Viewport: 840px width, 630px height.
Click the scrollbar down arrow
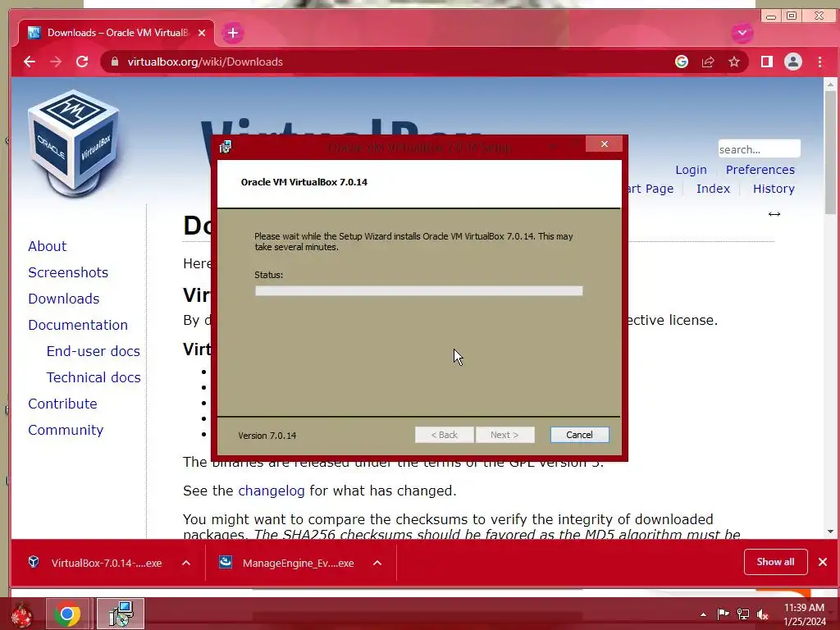point(830,532)
